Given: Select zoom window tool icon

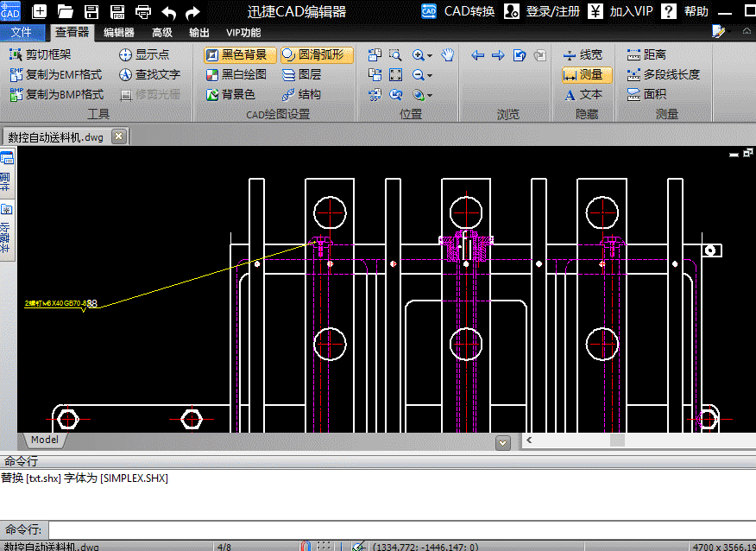Looking at the screenshot, I should 395,54.
